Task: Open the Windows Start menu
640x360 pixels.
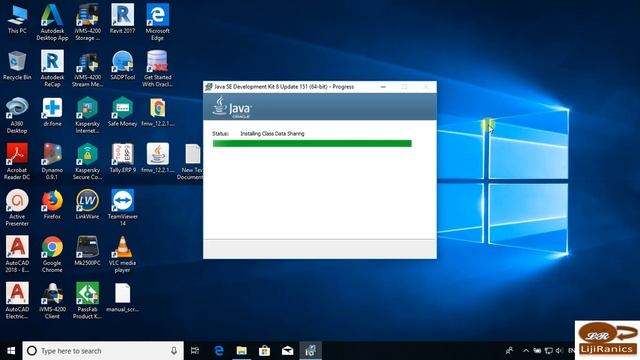Action: click(11, 351)
